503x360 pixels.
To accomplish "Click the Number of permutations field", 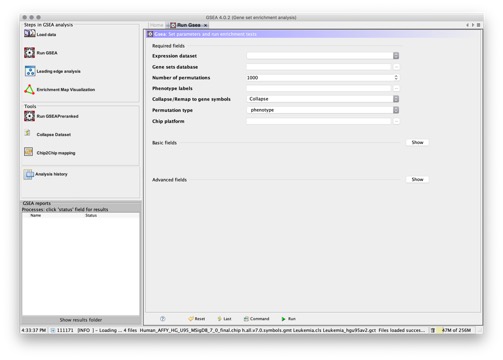I will 319,77.
